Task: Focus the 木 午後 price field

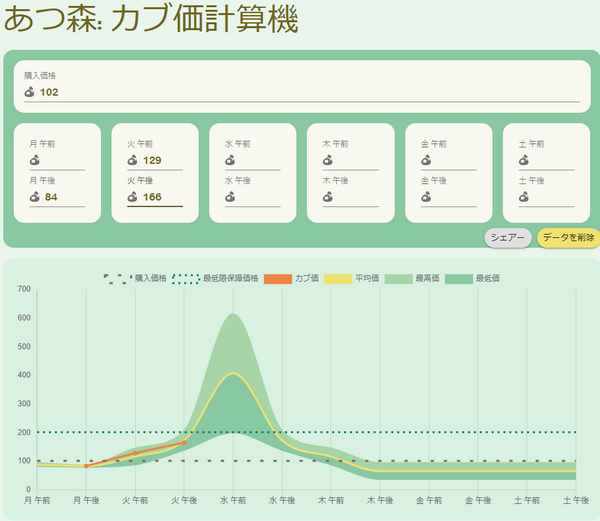Action: (x=351, y=197)
